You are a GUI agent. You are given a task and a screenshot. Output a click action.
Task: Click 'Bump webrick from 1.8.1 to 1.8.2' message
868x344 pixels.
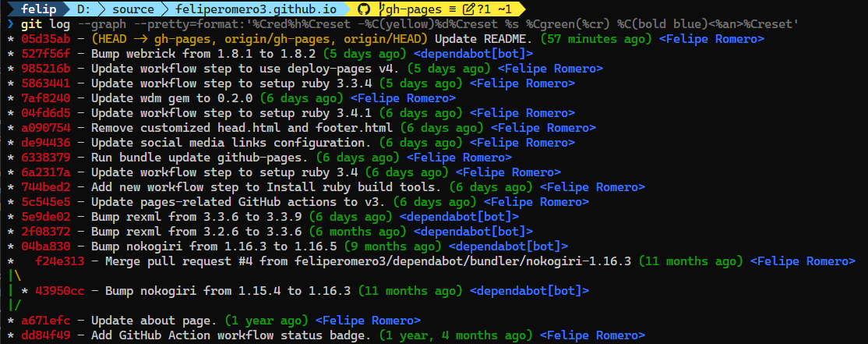click(x=203, y=54)
